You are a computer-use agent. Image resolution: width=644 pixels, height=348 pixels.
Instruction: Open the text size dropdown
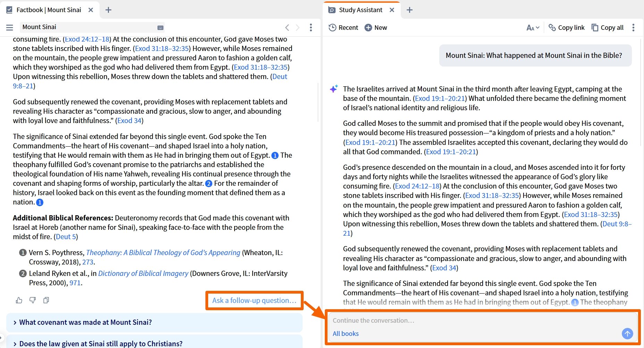click(533, 27)
